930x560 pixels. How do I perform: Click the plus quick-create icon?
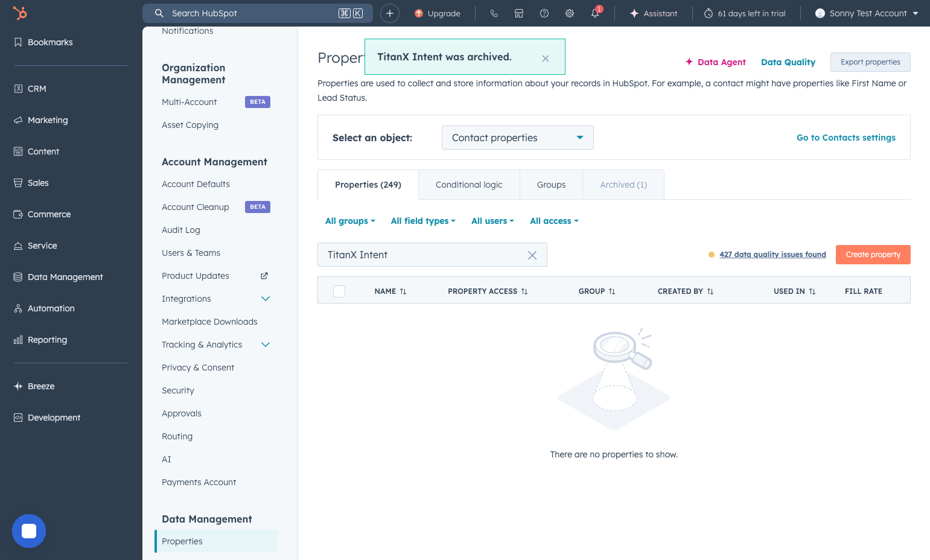coord(390,13)
